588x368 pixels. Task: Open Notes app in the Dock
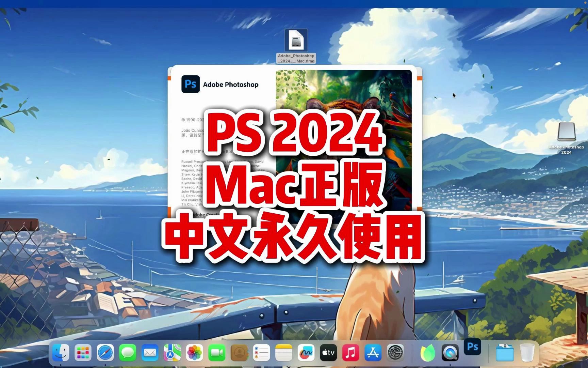click(284, 352)
